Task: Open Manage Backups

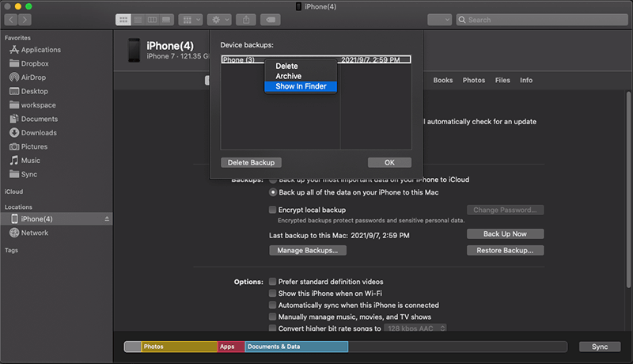Action: (x=308, y=251)
